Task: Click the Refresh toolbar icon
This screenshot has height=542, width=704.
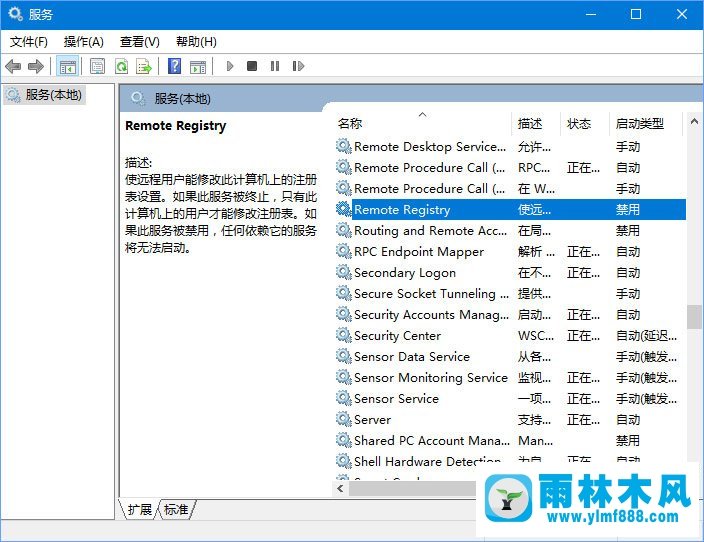Action: coord(121,66)
